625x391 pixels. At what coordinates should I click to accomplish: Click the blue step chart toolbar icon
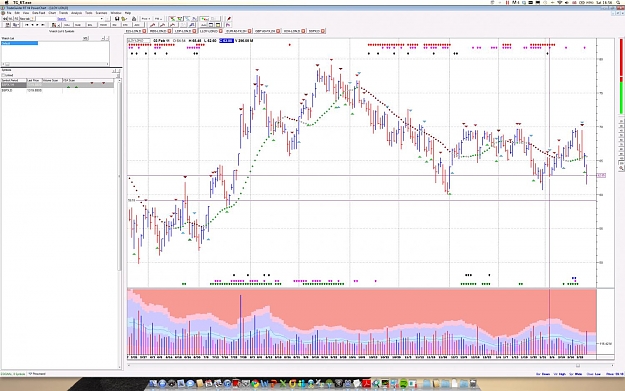click(192, 25)
